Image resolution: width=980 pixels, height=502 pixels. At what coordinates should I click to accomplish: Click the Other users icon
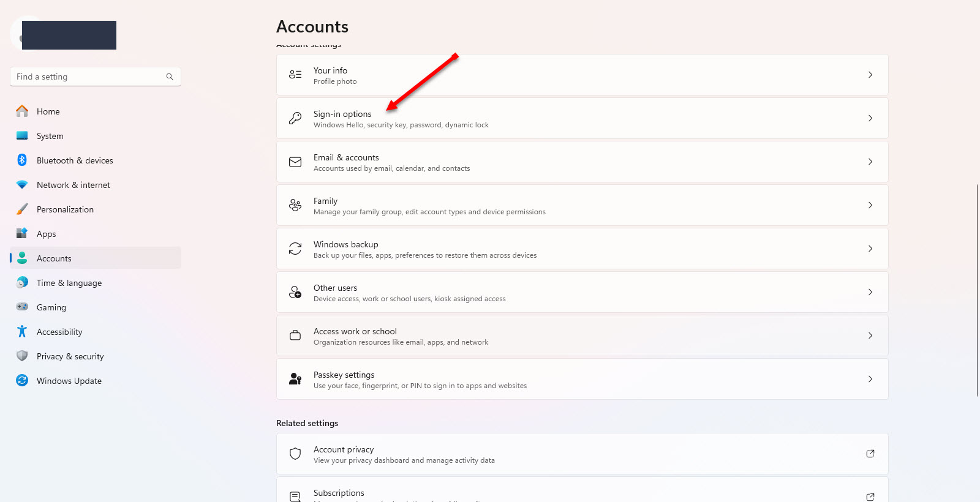point(295,292)
